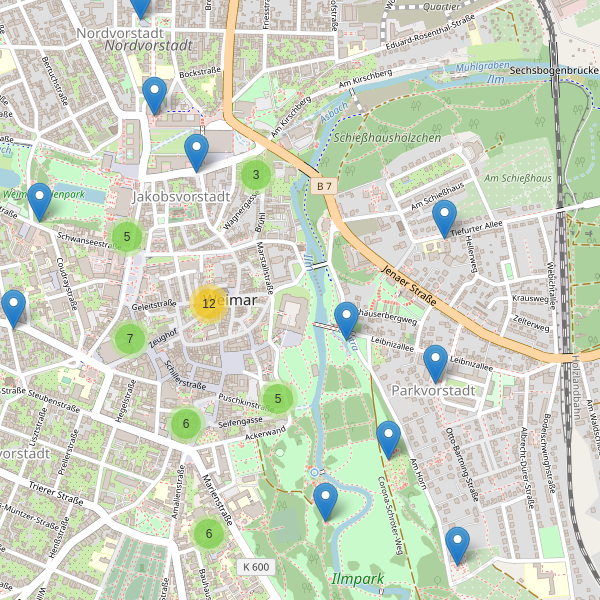The height and width of the screenshot is (600, 600).
Task: Click the B 7 road shield
Action: click(x=324, y=186)
